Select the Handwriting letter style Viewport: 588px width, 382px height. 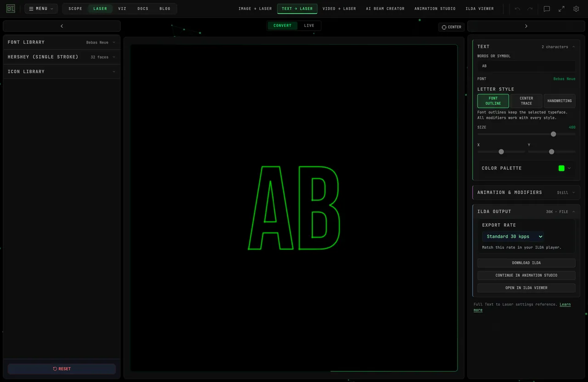[560, 101]
